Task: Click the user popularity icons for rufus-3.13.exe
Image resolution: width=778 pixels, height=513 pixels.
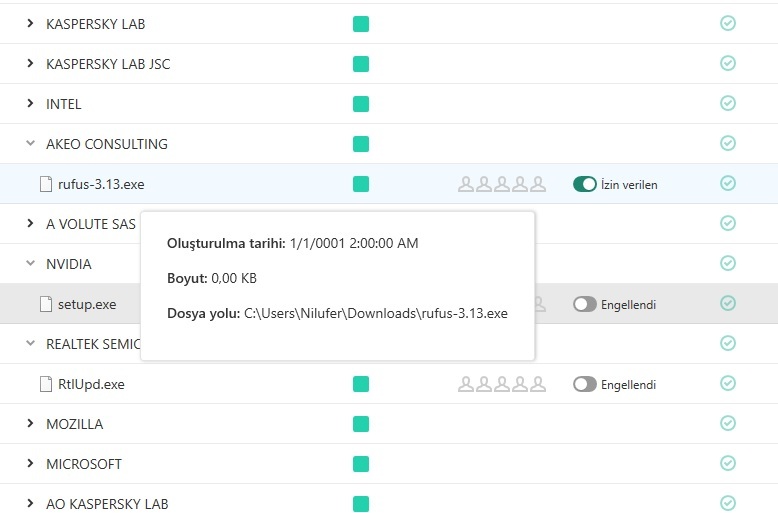Action: 502,184
